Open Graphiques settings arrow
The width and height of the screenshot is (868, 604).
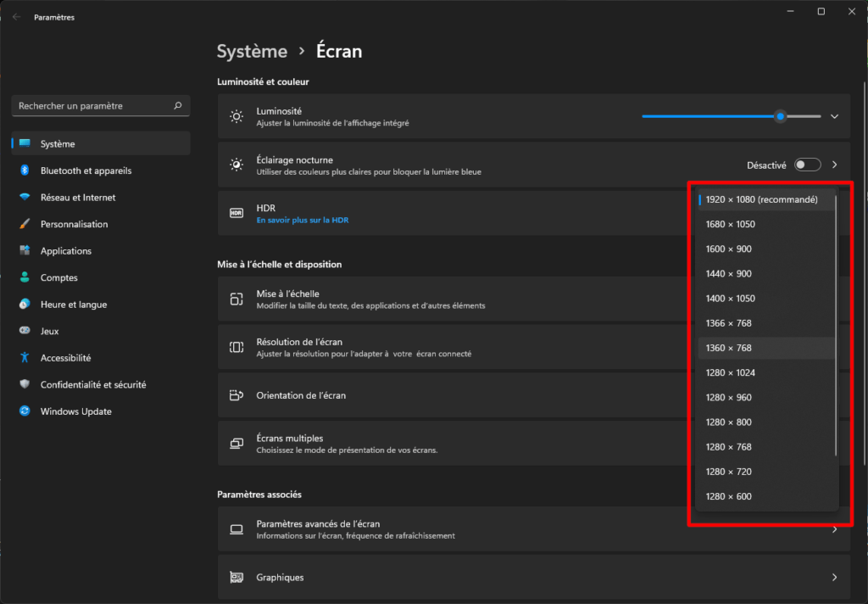click(x=834, y=578)
